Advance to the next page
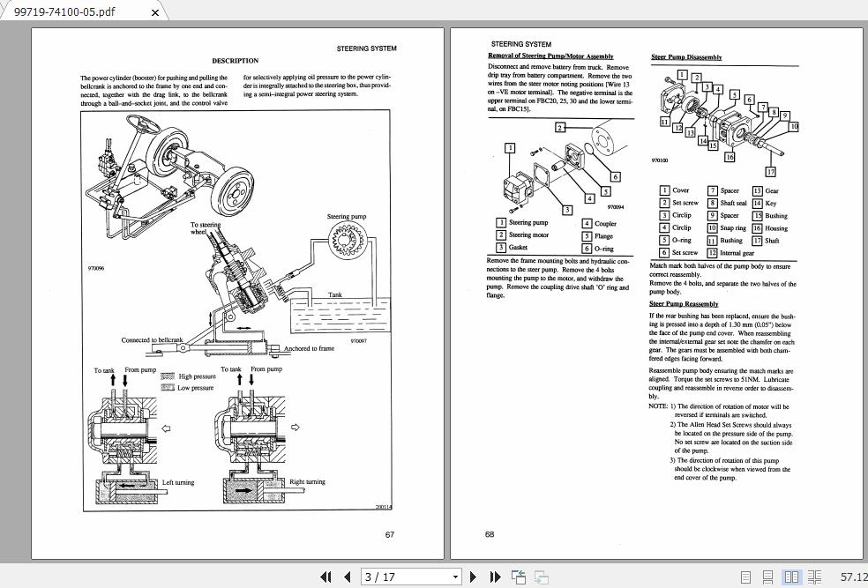Viewport: 868px width, 588px height. pyautogui.click(x=472, y=577)
